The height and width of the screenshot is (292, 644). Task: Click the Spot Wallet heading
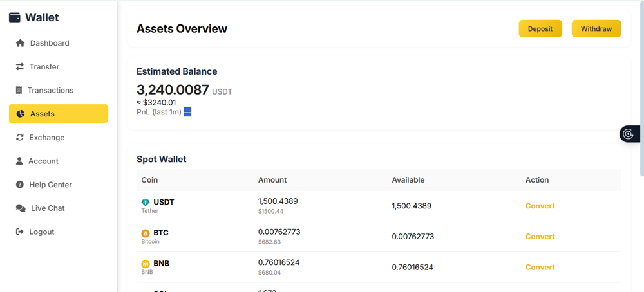coord(162,159)
